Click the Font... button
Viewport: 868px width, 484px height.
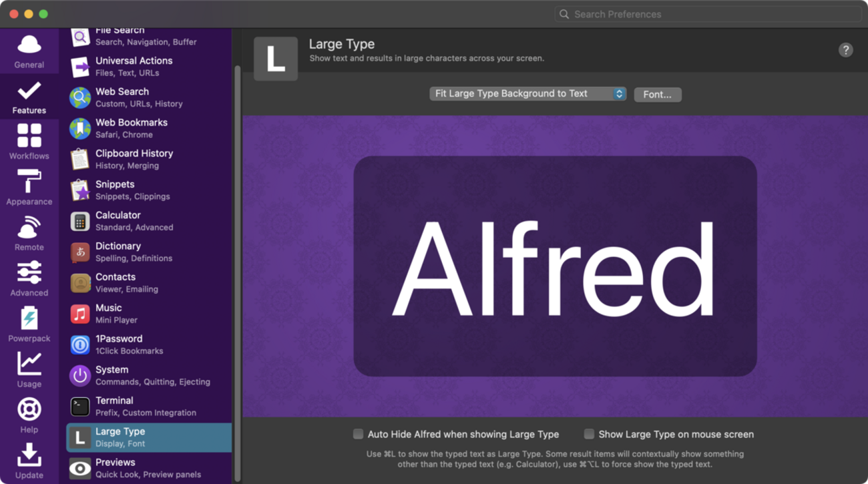658,94
